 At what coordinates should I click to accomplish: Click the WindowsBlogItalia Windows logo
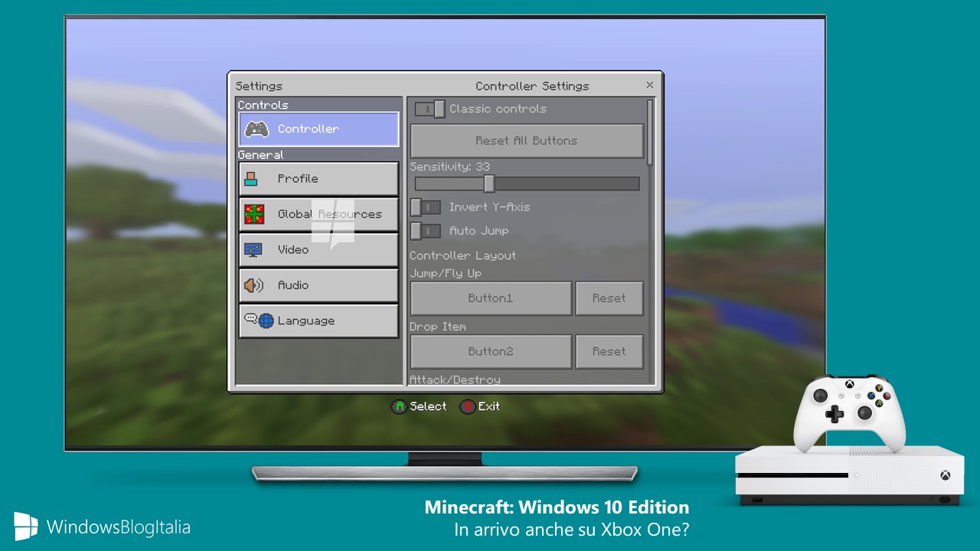26,527
